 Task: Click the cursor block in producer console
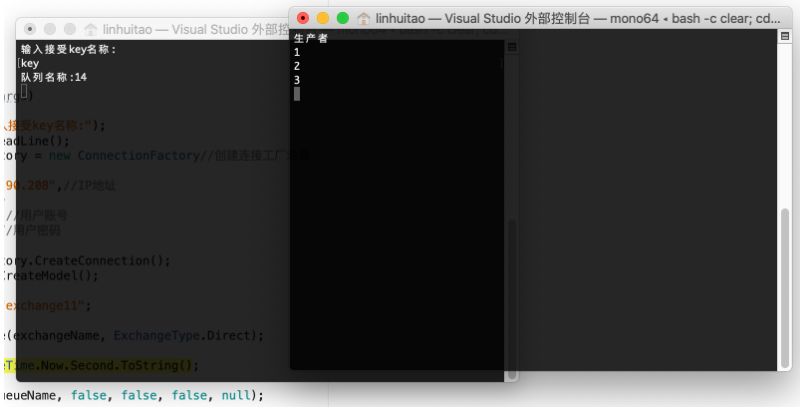click(x=297, y=94)
